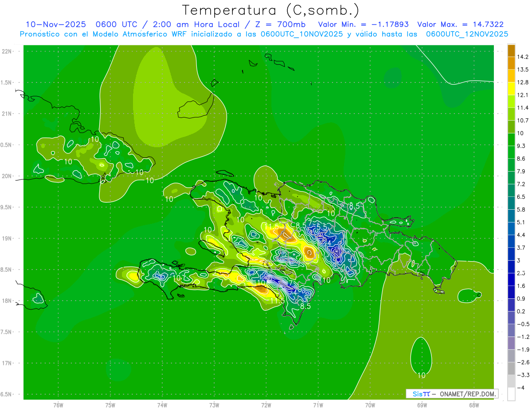The height and width of the screenshot is (411, 532).
Task: Click the -1.9 colorbar value
Action: [523, 349]
